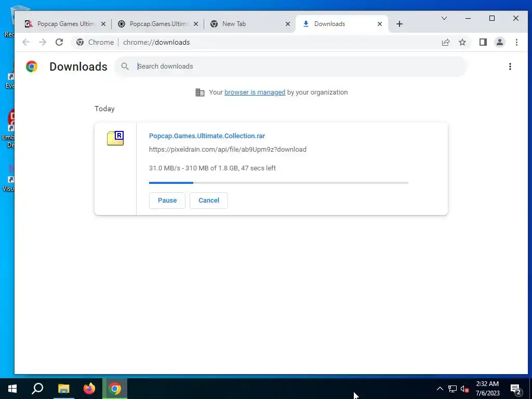Reload the downloads page
Screen dimensions: 532x399
coord(59,42)
